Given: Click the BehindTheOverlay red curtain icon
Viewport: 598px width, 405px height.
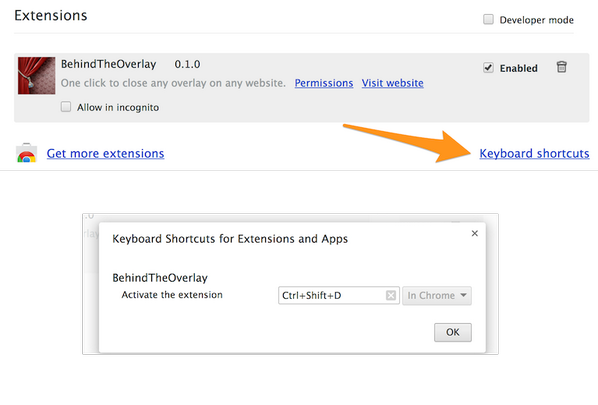Looking at the screenshot, I should [37, 76].
